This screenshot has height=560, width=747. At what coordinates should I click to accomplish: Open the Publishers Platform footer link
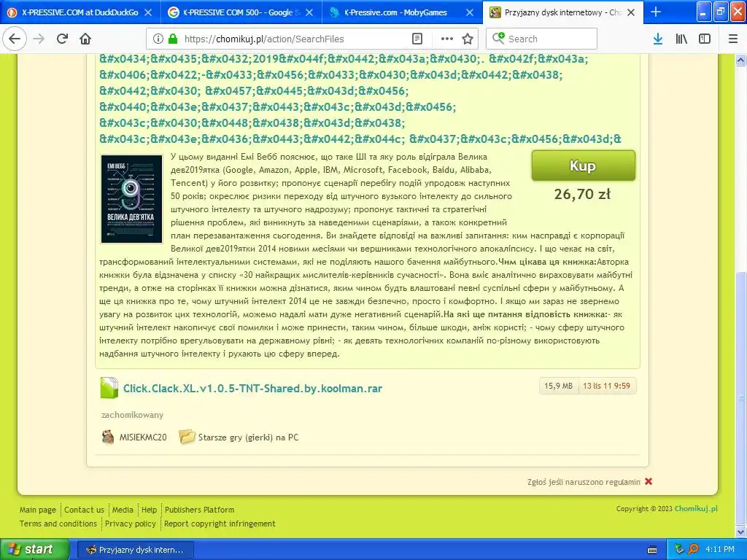[200, 510]
